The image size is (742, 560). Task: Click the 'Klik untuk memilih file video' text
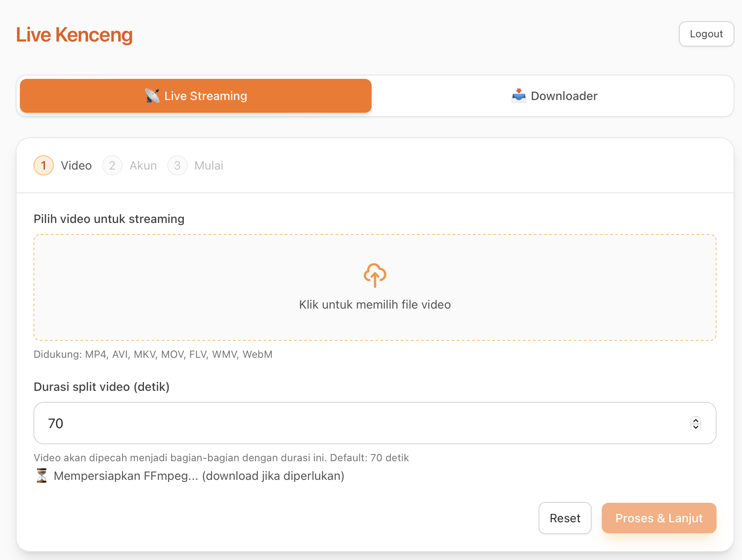375,304
